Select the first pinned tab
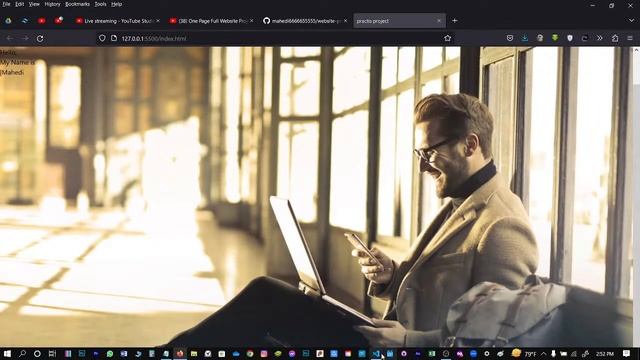Viewport: 640px width, 360px height. click(8, 21)
